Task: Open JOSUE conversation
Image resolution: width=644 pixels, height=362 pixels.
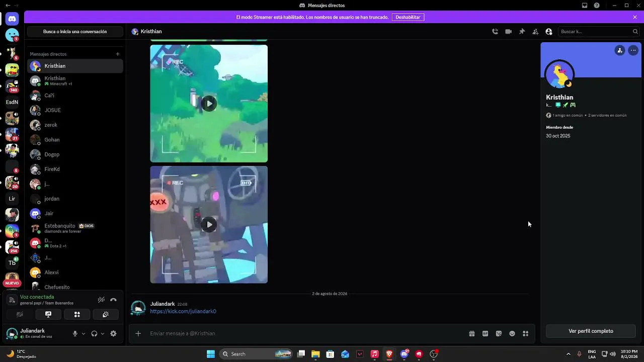Action: pyautogui.click(x=75, y=110)
